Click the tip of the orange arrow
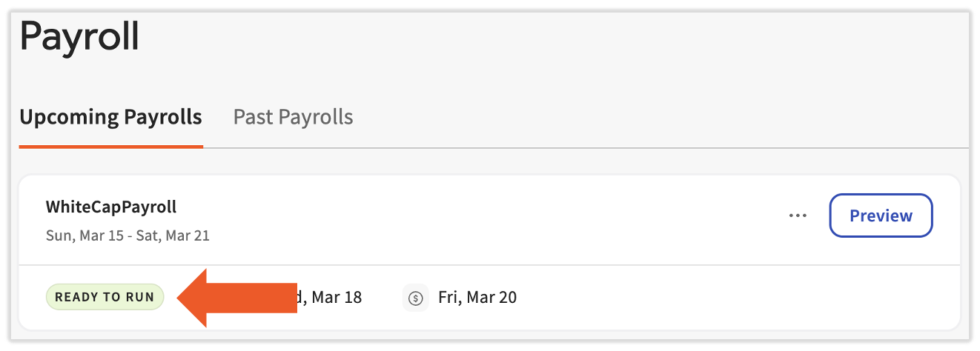Viewport: 980px width, 351px height. (179, 298)
